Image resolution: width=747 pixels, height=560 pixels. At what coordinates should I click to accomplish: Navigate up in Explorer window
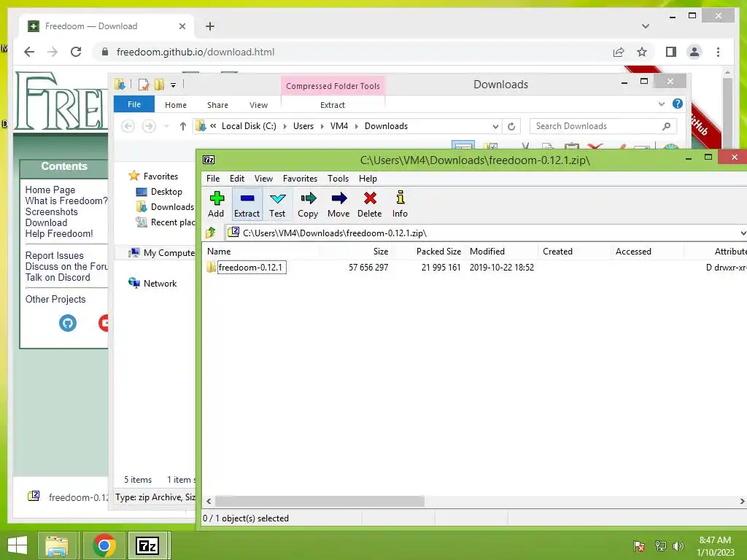183,126
